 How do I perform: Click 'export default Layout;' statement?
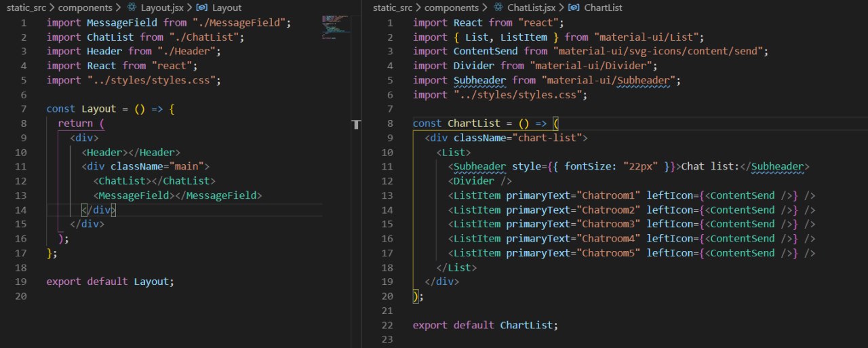point(110,282)
